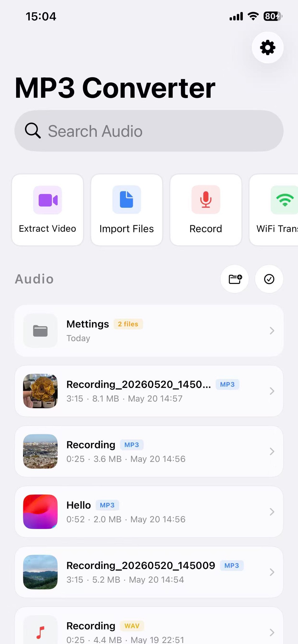The image size is (298, 644).
Task: Open Recording_20260520_1450... file name
Action: click(x=139, y=384)
